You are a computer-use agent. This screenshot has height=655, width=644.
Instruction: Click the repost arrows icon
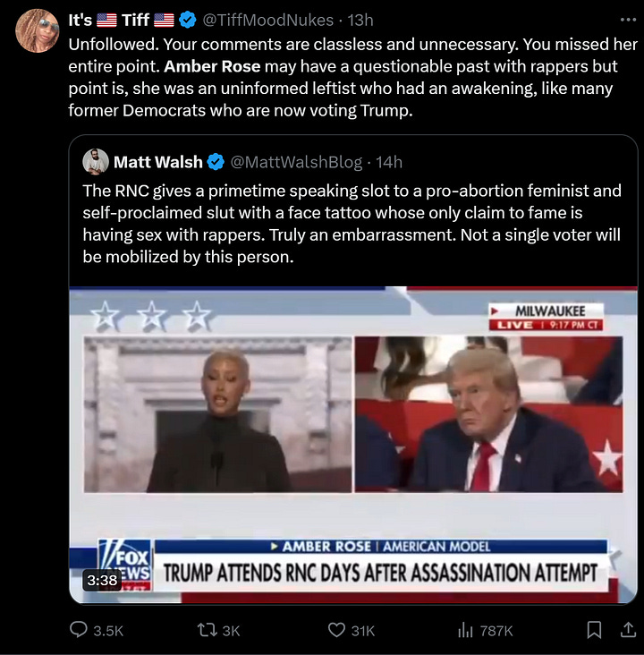click(206, 630)
